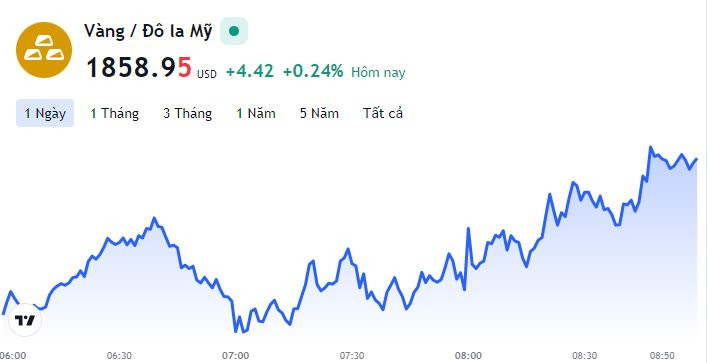
Task: Click the +0.24% percent change
Action: [x=313, y=71]
